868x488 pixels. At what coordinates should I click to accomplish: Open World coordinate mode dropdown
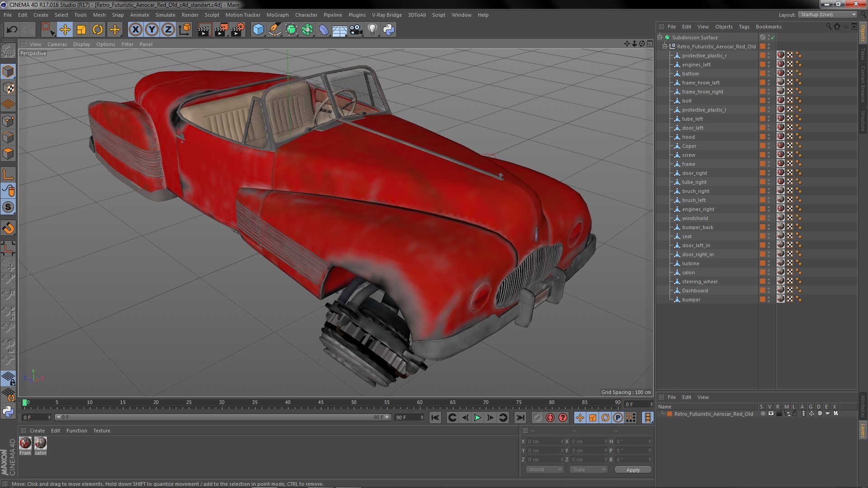pos(545,469)
